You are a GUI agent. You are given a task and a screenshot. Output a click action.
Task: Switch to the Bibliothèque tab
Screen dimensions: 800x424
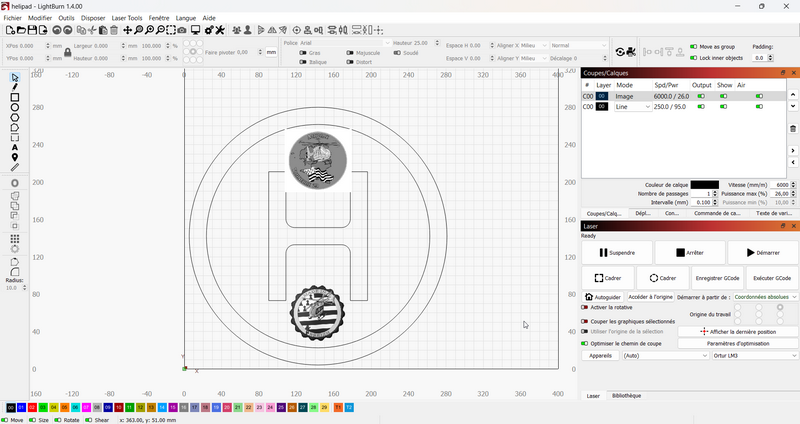tap(626, 396)
